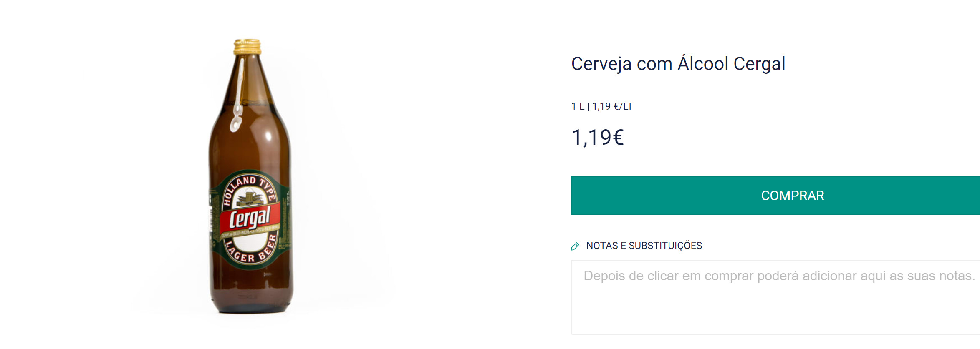Click the bottom base of the bottle
The image size is (980, 349).
pyautogui.click(x=250, y=306)
